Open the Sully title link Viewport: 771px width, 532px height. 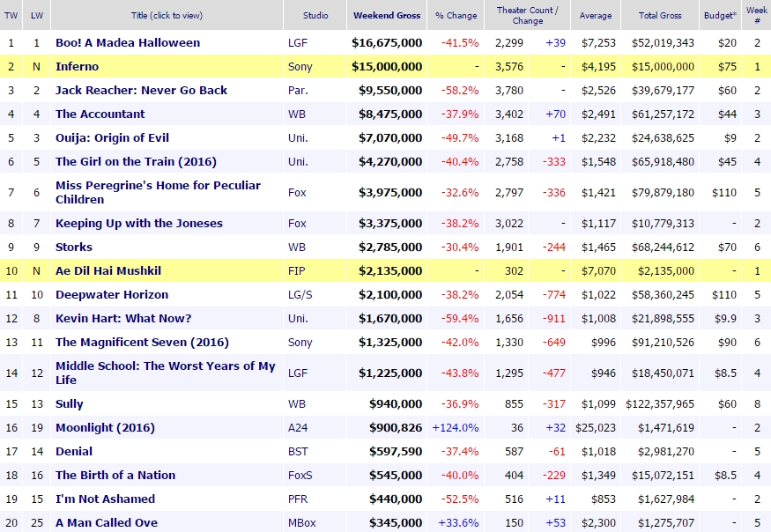[x=70, y=404]
